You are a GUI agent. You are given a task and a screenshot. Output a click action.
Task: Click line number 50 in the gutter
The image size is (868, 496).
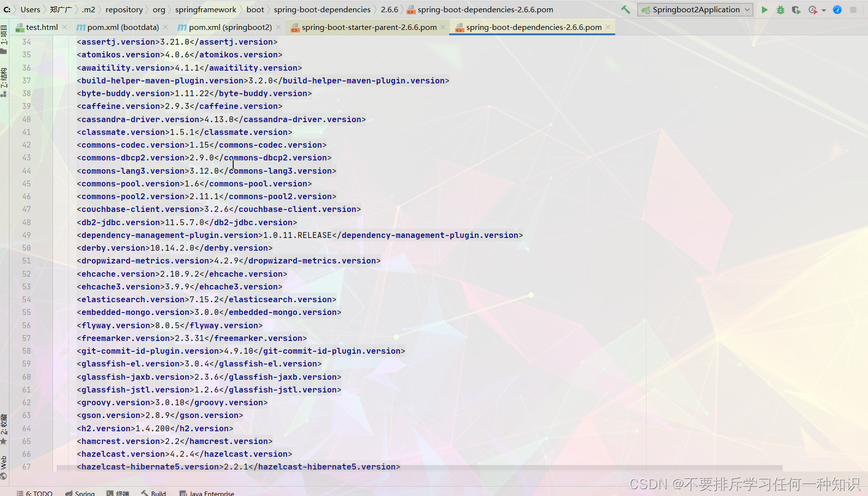(x=27, y=248)
